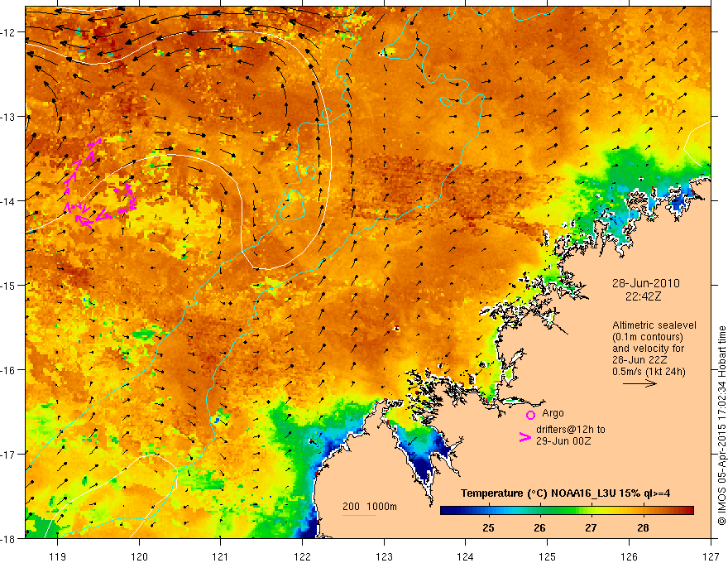Click longitude axis label 126

[629, 556]
